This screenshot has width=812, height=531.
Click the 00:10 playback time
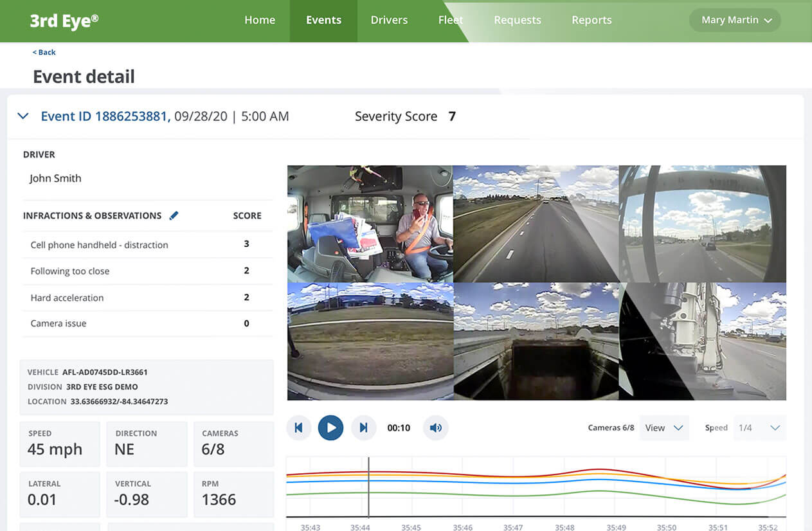399,428
